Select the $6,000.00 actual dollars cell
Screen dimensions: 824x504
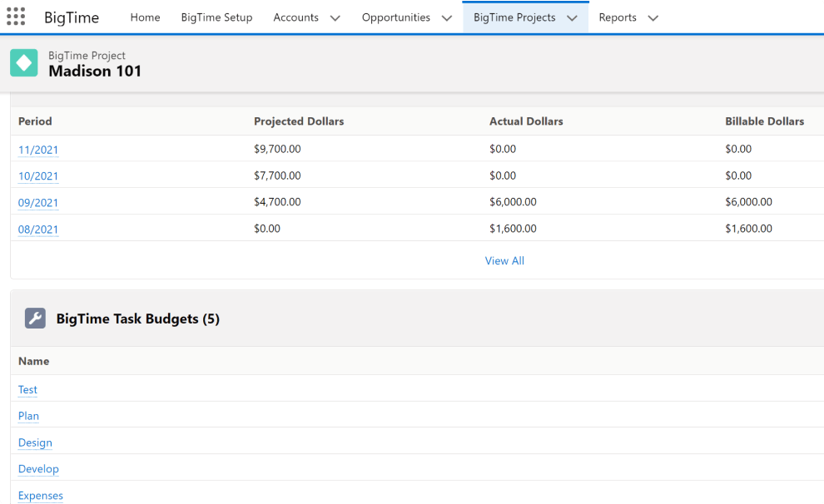point(513,202)
